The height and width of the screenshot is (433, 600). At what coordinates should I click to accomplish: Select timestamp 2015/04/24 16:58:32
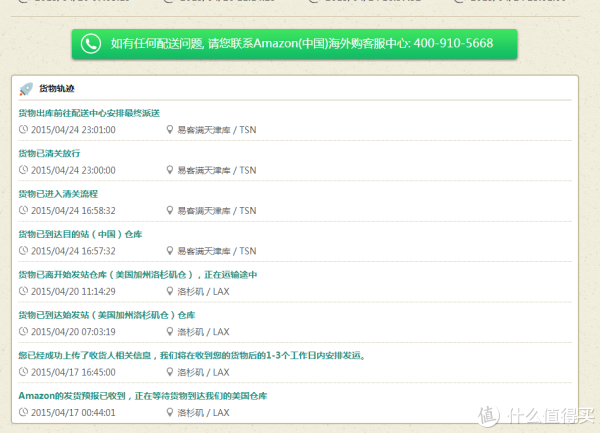click(x=73, y=211)
